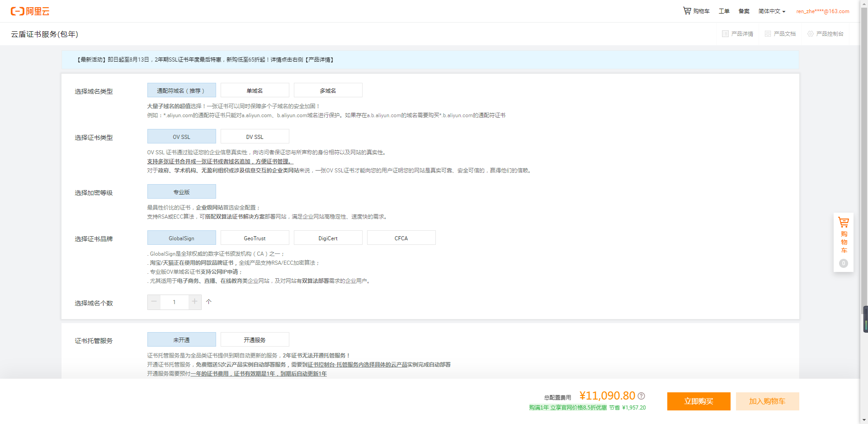
Task: Choose the DigiCert certificate brand
Action: click(328, 238)
